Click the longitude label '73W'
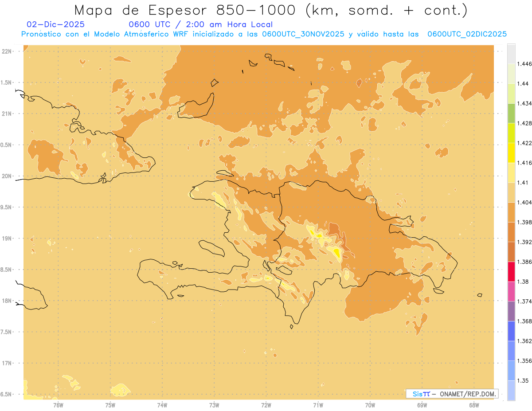Viewport: 532px width, 411px height. [x=214, y=405]
